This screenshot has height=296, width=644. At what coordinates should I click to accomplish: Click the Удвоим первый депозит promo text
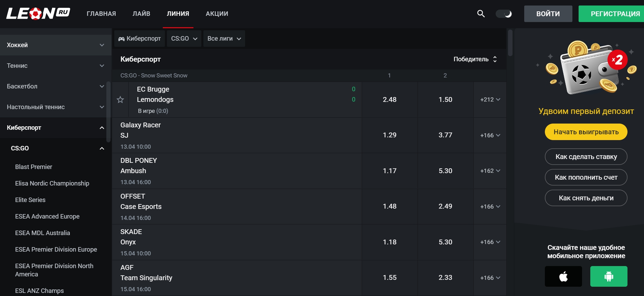(x=586, y=111)
